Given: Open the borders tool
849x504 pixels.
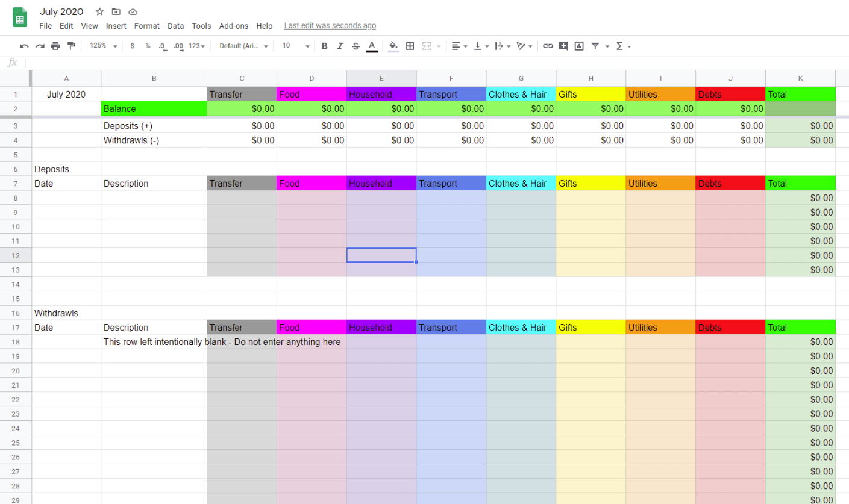Looking at the screenshot, I should (x=410, y=46).
